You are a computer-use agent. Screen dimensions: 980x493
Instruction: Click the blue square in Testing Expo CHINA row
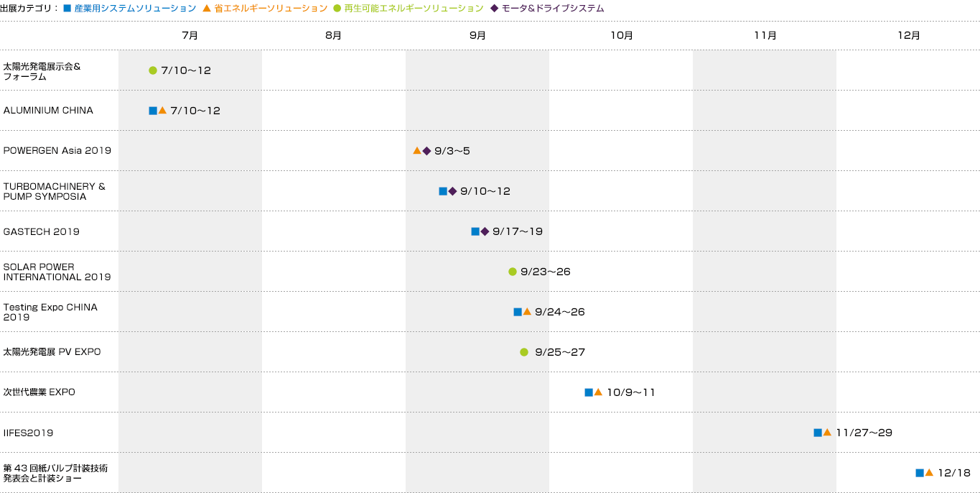tap(518, 312)
